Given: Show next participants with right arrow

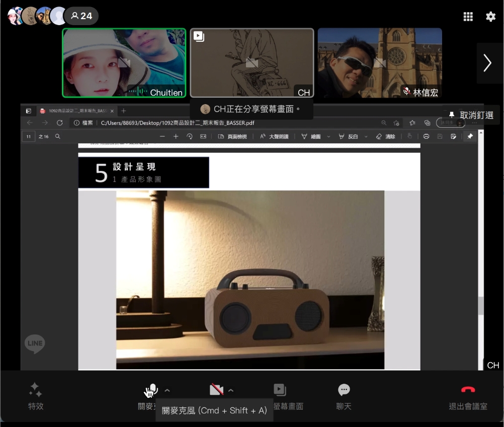Looking at the screenshot, I should [487, 63].
